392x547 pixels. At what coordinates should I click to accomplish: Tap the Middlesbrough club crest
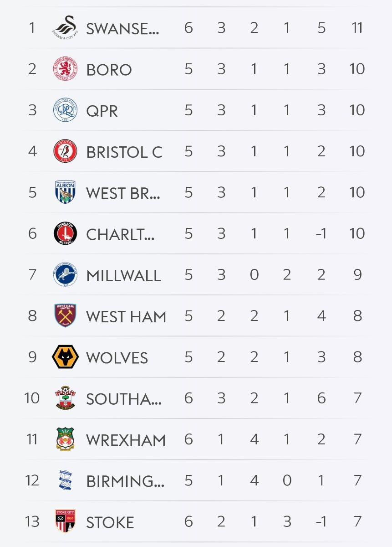(65, 69)
